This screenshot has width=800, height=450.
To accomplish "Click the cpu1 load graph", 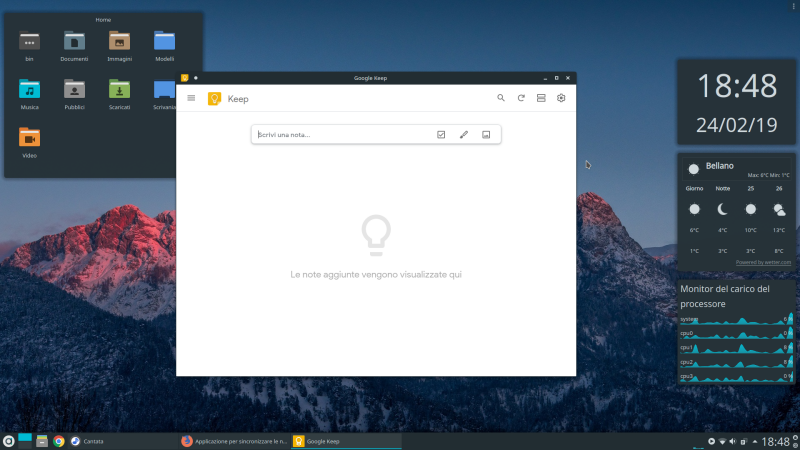I will click(x=736, y=347).
